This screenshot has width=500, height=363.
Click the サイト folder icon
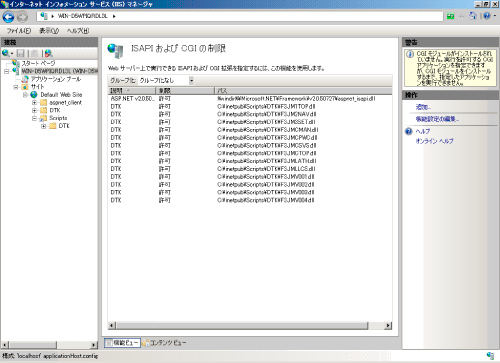tap(25, 87)
